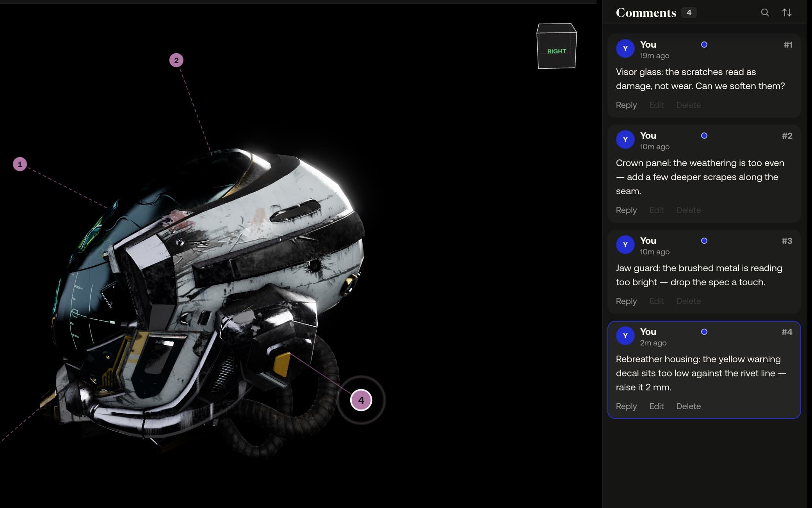The height and width of the screenshot is (508, 812).
Task: Click the RIGHT face of view cube
Action: click(556, 51)
